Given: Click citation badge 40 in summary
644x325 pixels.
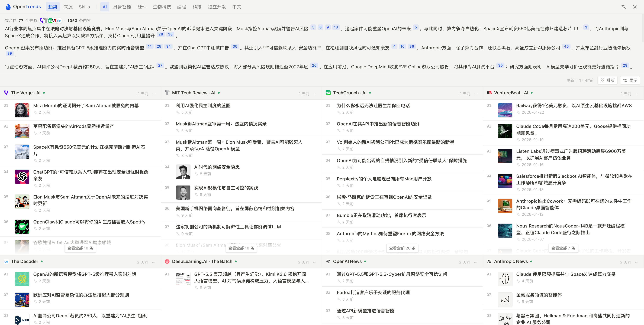Looking at the screenshot, I should pyautogui.click(x=566, y=46).
